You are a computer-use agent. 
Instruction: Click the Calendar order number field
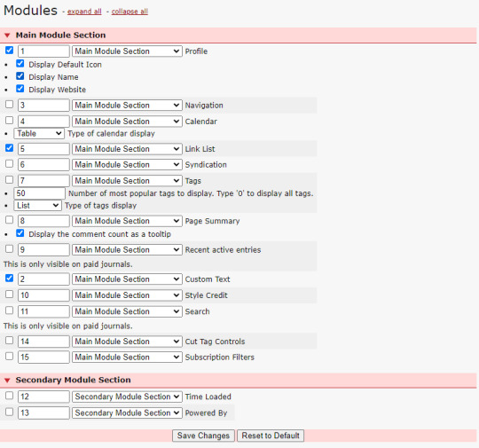pyautogui.click(x=43, y=122)
